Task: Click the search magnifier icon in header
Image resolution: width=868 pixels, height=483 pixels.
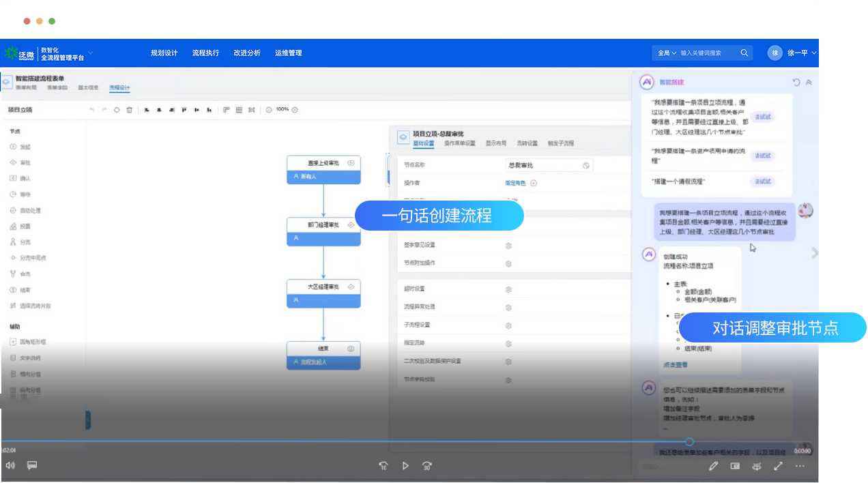Action: (744, 53)
